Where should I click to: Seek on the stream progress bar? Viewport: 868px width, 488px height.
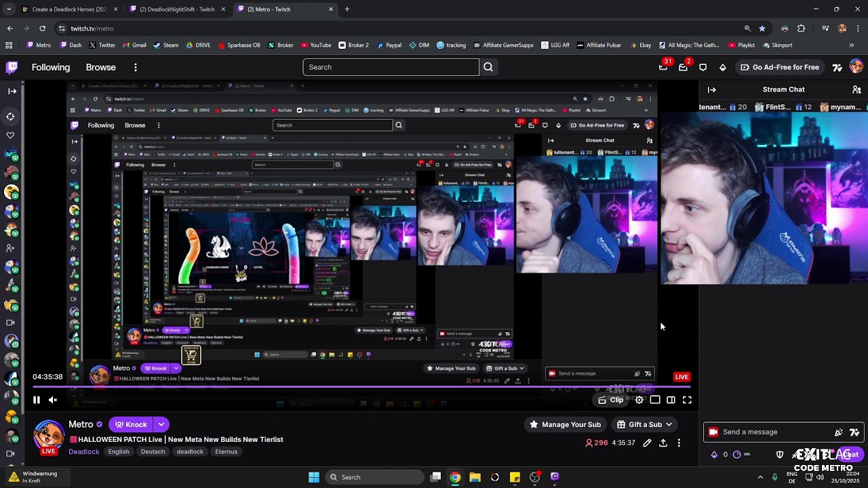click(x=361, y=387)
